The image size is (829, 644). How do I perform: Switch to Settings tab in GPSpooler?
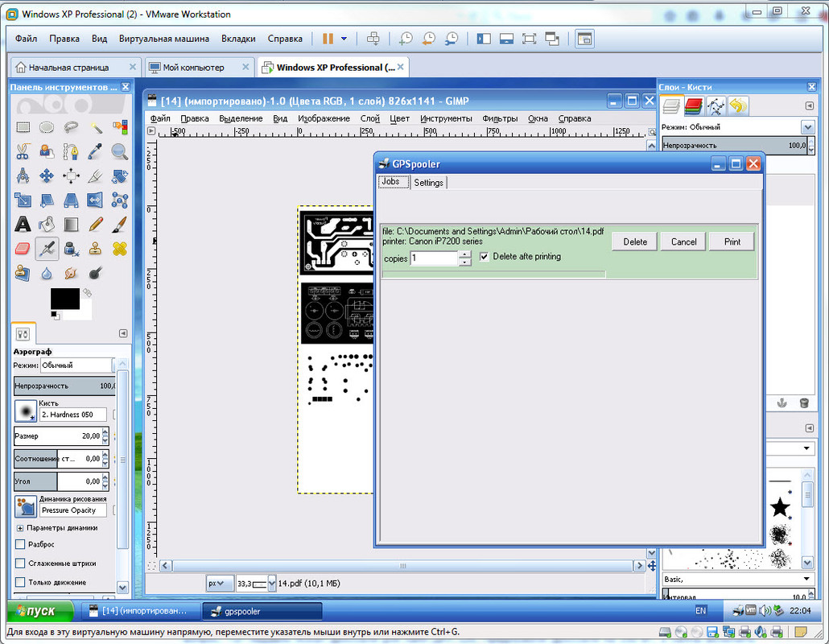[428, 183]
